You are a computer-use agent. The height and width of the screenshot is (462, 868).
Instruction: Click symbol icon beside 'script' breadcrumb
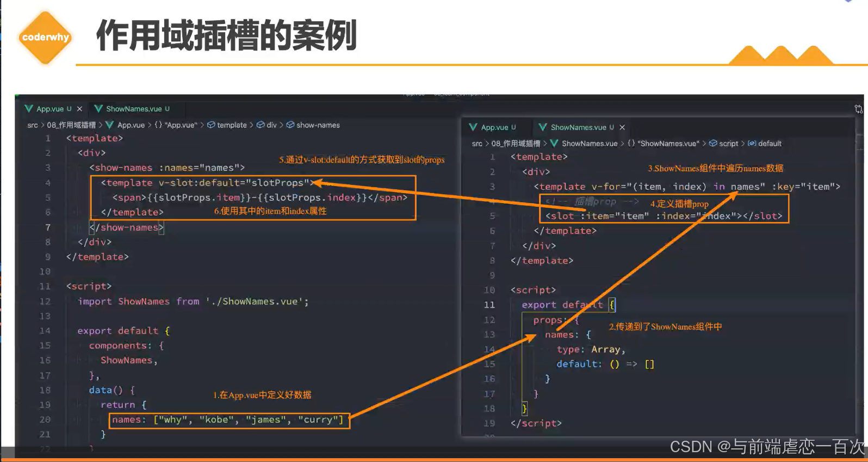point(713,144)
